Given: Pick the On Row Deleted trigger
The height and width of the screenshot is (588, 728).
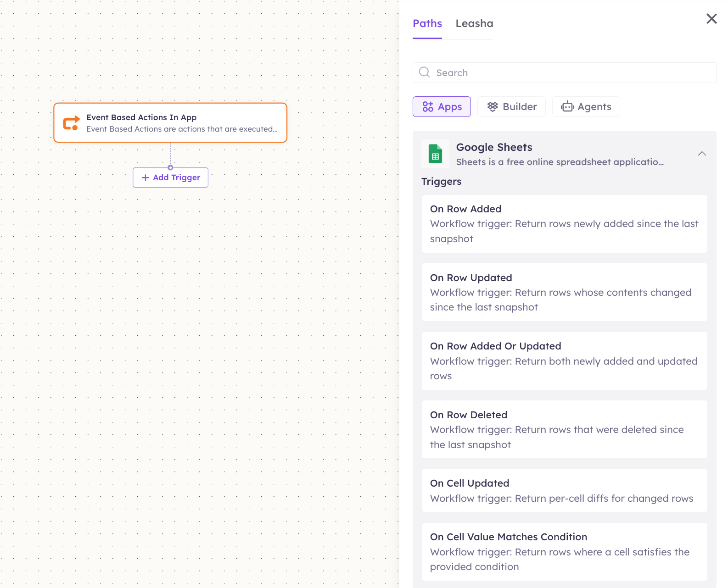Looking at the screenshot, I should [564, 429].
